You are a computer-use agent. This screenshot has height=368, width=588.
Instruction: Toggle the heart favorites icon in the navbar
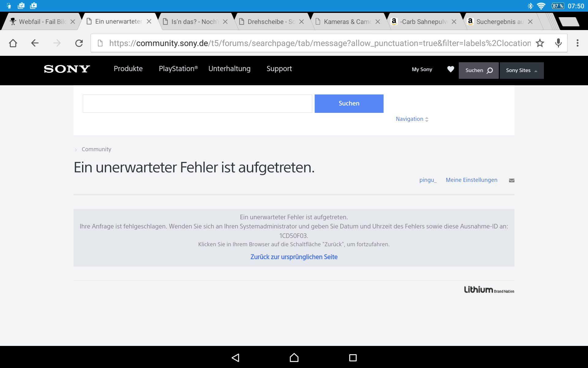[450, 69]
